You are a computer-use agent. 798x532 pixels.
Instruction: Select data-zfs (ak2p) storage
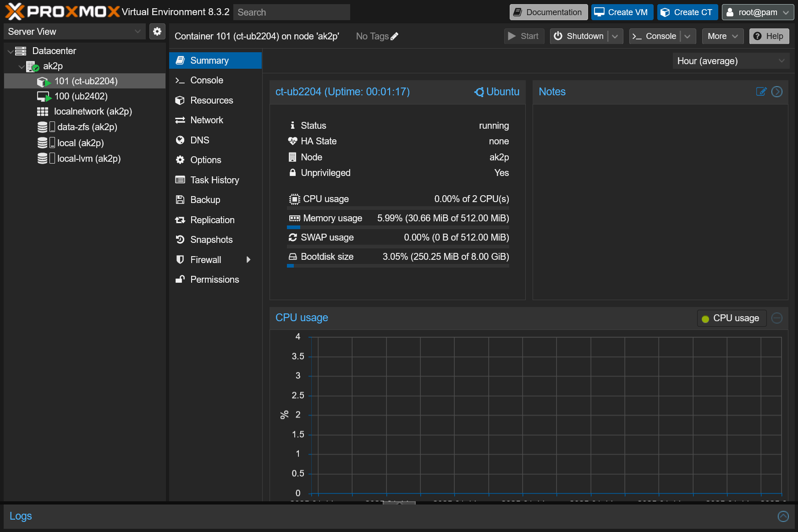tap(85, 127)
